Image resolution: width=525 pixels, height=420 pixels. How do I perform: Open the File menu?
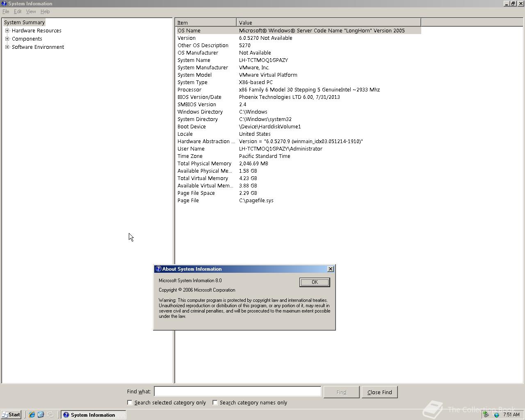6,11
